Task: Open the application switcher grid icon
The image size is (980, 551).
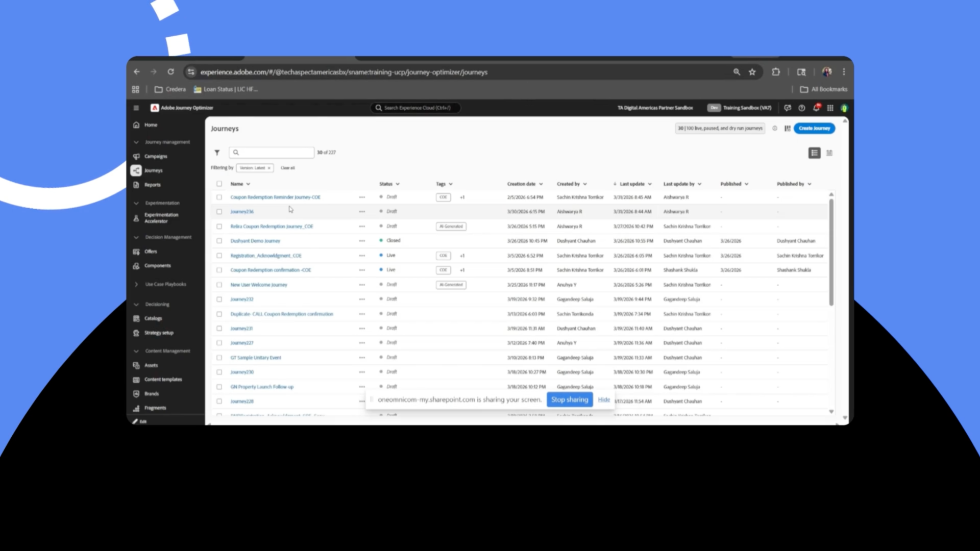Action: [x=830, y=108]
